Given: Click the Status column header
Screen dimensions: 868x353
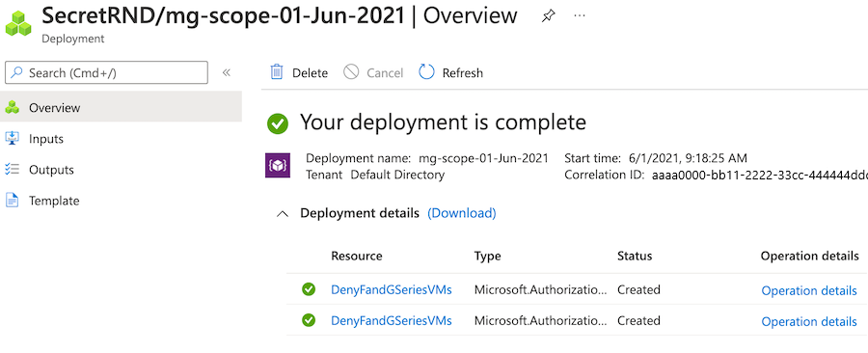Looking at the screenshot, I should pyautogui.click(x=635, y=257).
